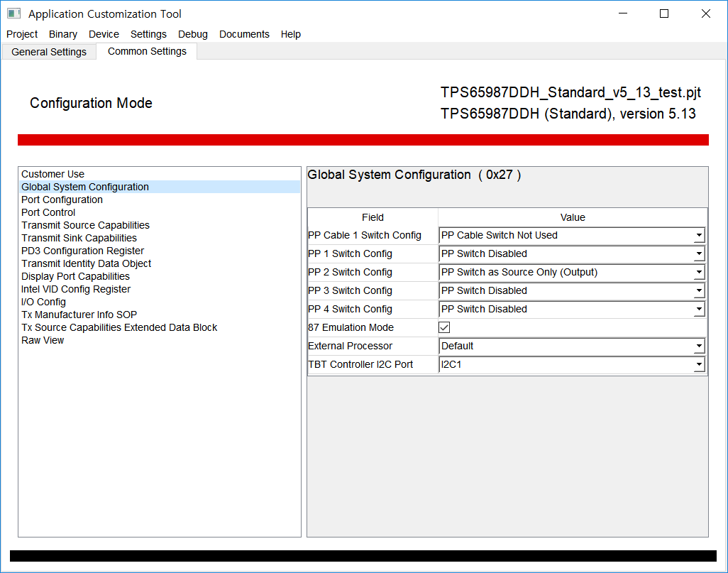Select Display Port Capabilities entry
This screenshot has width=728, height=573.
coord(160,276)
